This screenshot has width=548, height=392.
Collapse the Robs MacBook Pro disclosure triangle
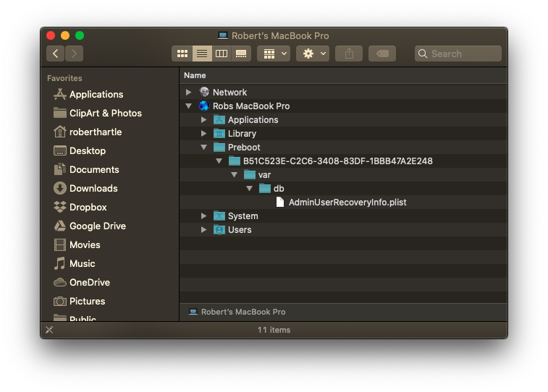tap(188, 106)
